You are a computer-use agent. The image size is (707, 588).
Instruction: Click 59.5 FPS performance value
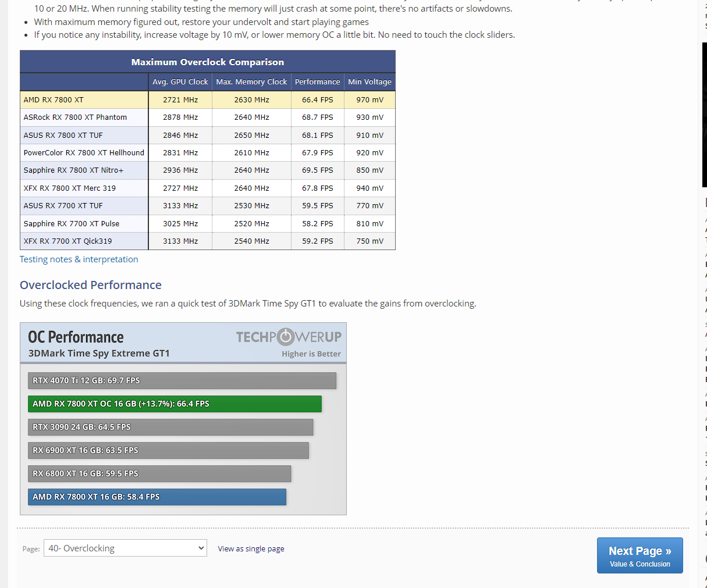coord(318,206)
